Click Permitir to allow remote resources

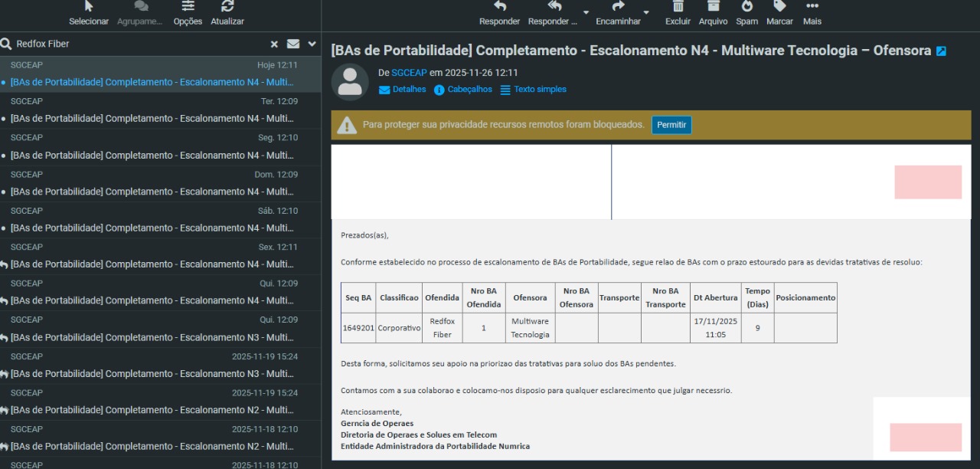pos(671,125)
